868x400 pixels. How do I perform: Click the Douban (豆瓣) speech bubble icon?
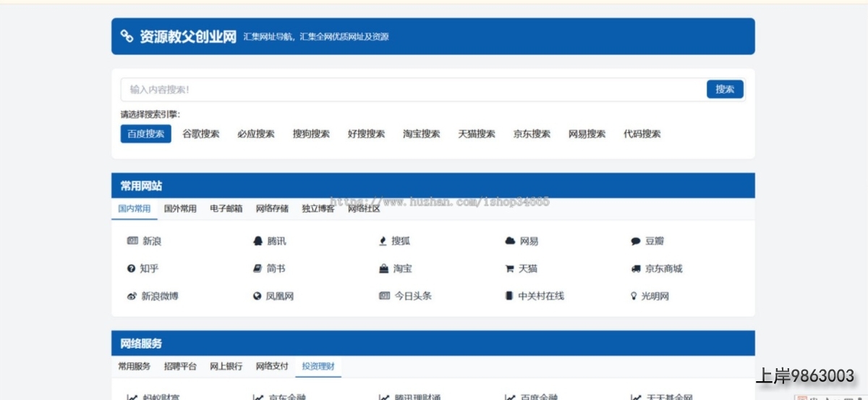pos(636,242)
